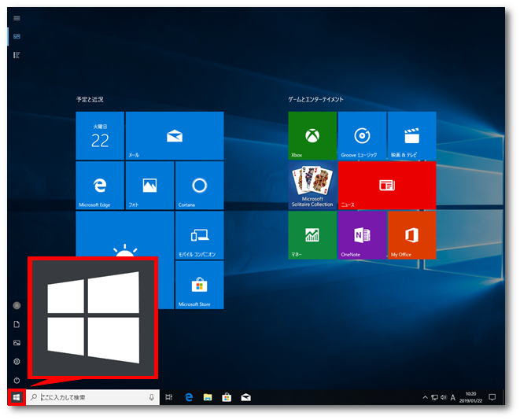Viewport: 520px width, 420px height.
Task: Toggle the IME input mode A
Action: tap(453, 397)
